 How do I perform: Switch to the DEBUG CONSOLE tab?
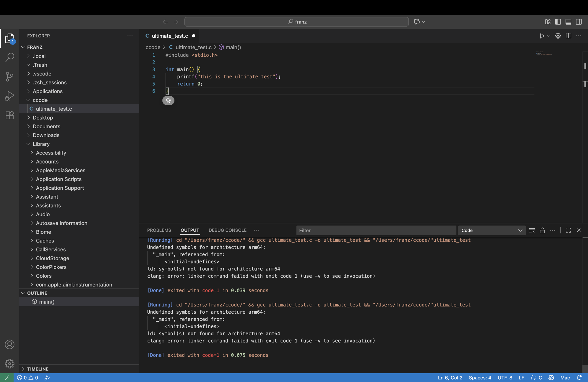[227, 230]
